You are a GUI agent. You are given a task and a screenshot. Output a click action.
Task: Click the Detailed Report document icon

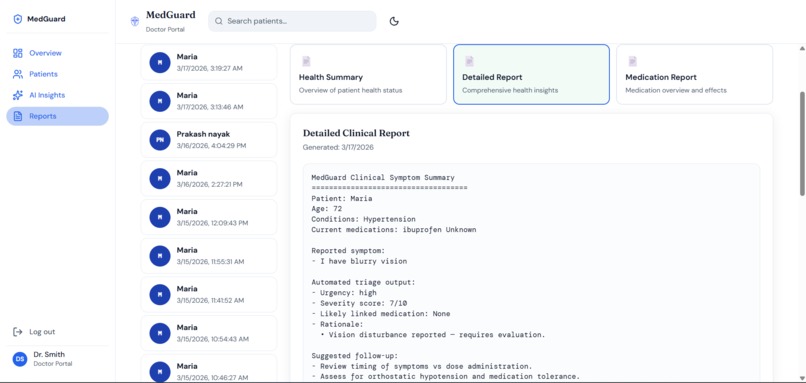[x=469, y=61]
